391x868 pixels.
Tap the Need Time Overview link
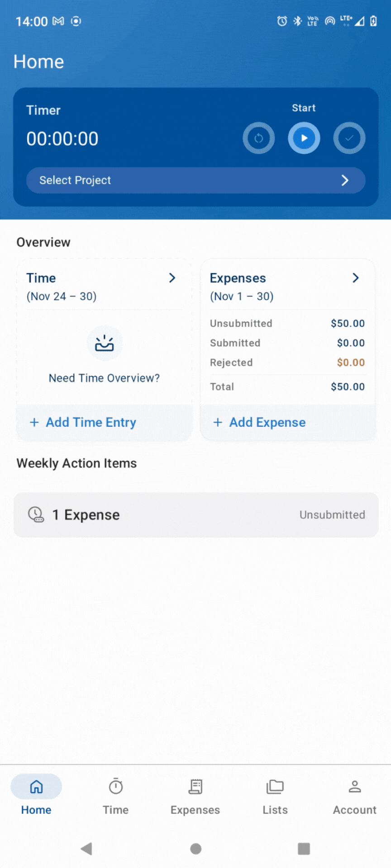coord(104,378)
